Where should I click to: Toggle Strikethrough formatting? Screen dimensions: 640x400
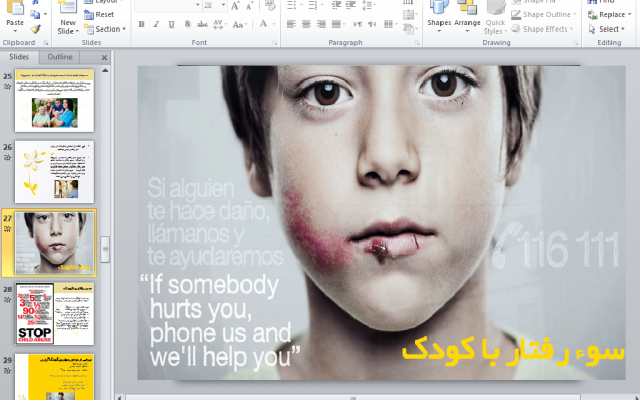pos(202,24)
